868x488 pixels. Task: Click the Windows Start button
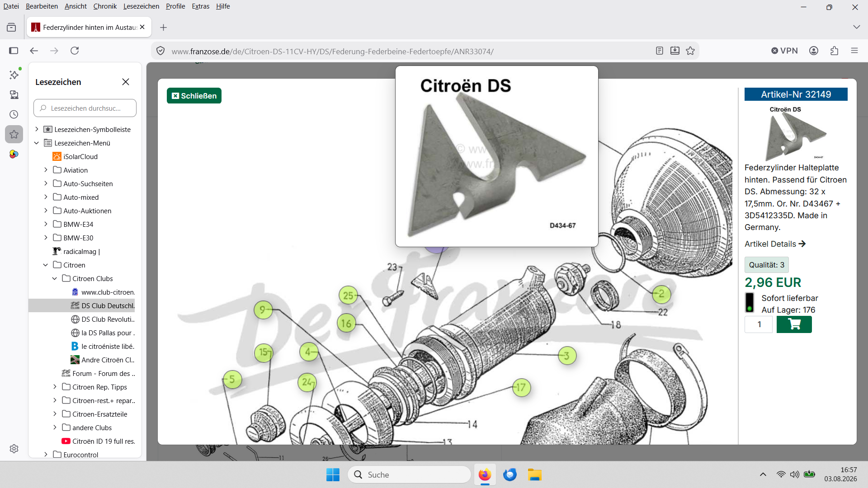333,475
